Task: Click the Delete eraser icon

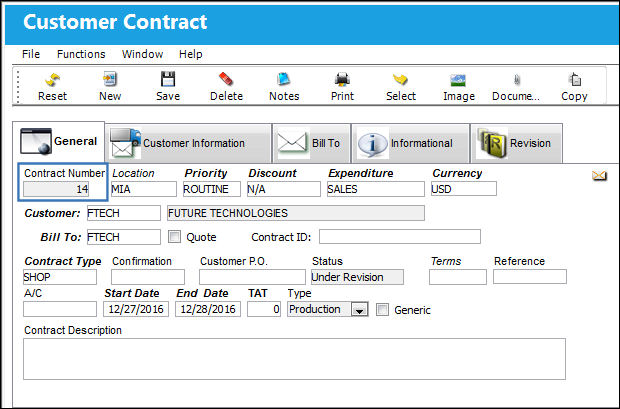Action: coord(226,80)
